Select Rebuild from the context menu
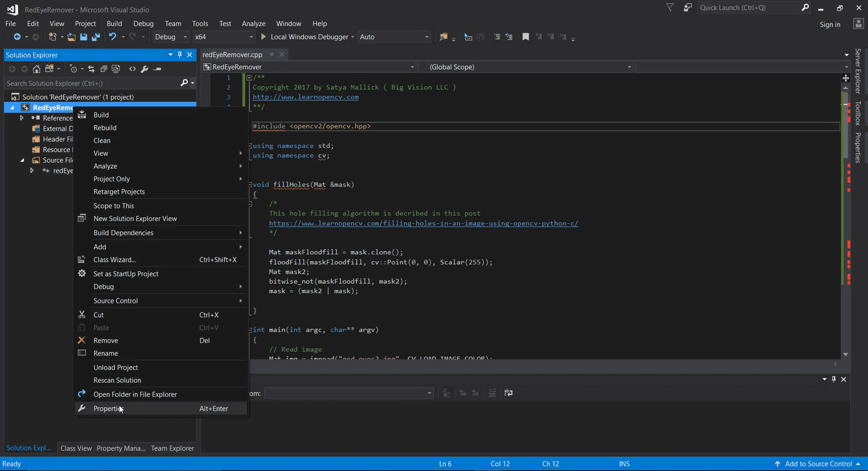Viewport: 868px width, 471px height. [161, 128]
